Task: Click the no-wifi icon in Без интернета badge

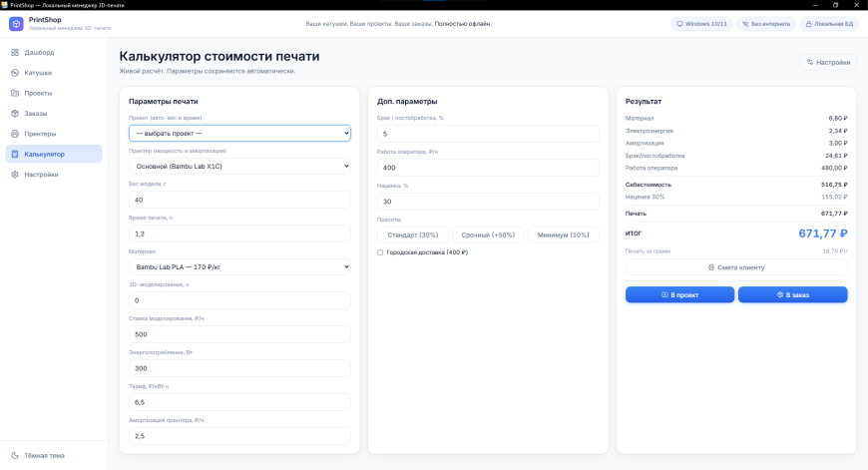Action: point(745,24)
